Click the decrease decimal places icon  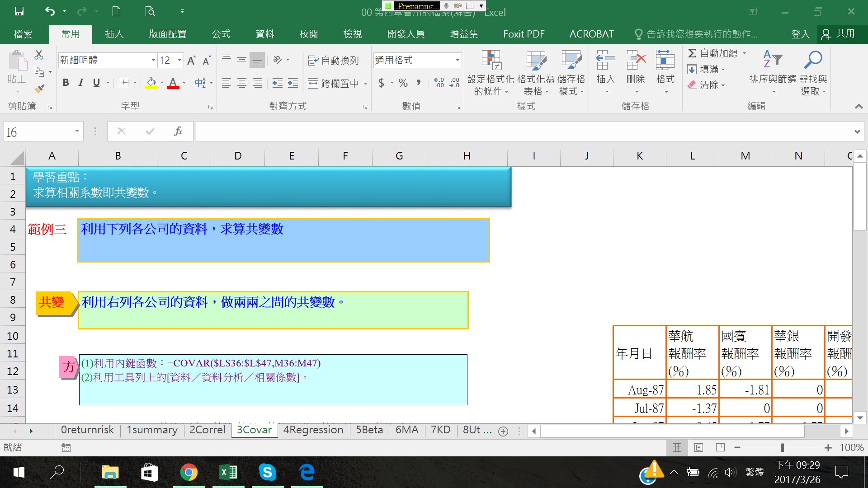454,83
